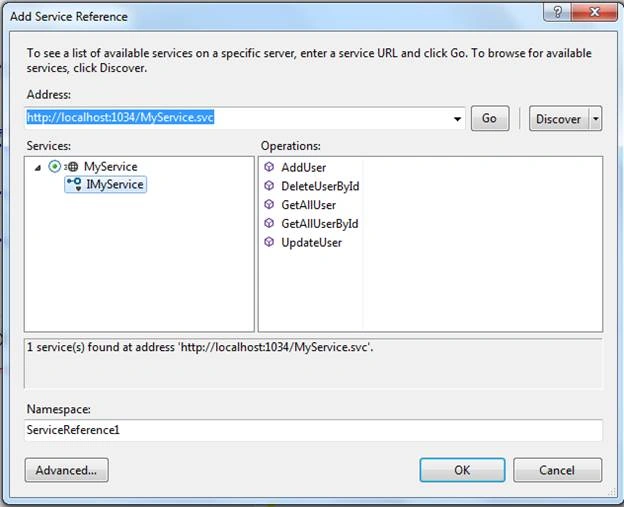Confirm with the OK button
The height and width of the screenshot is (507, 624).
(x=462, y=470)
